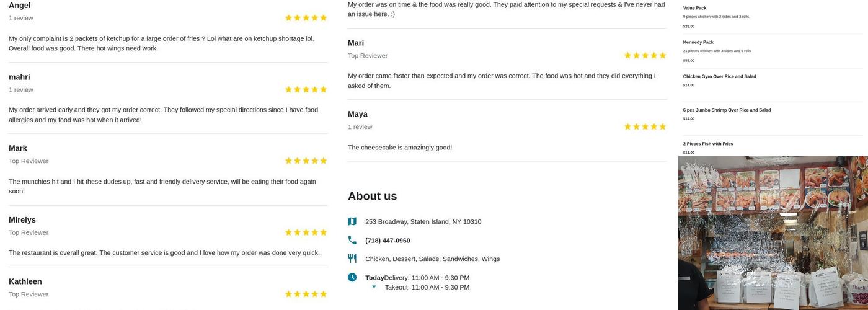Viewport: 868px width, 310px height.
Task: Click the star rating on Maya's review
Action: point(645,126)
